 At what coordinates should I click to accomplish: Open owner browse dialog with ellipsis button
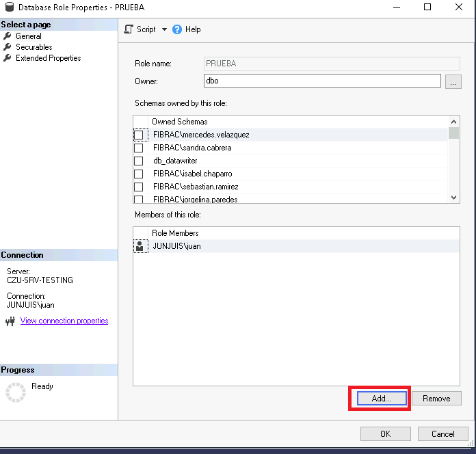point(453,81)
